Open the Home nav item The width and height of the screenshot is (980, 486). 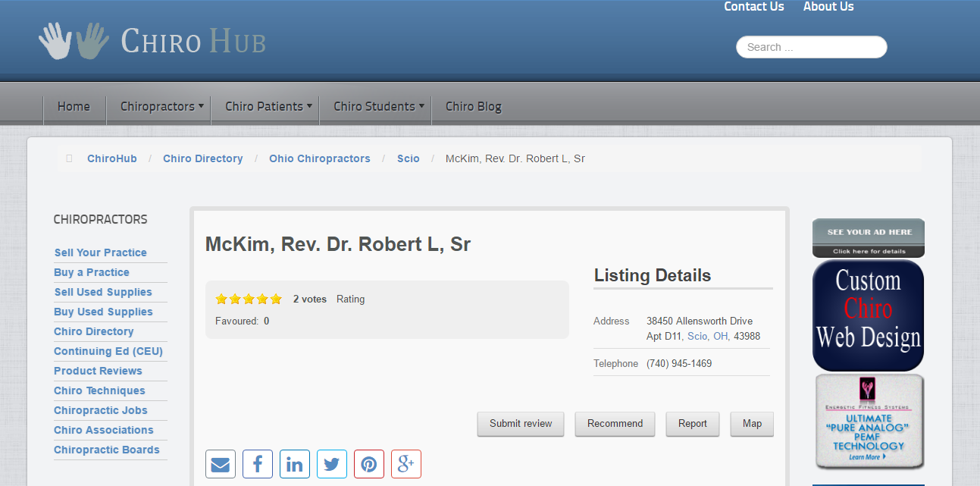[74, 107]
